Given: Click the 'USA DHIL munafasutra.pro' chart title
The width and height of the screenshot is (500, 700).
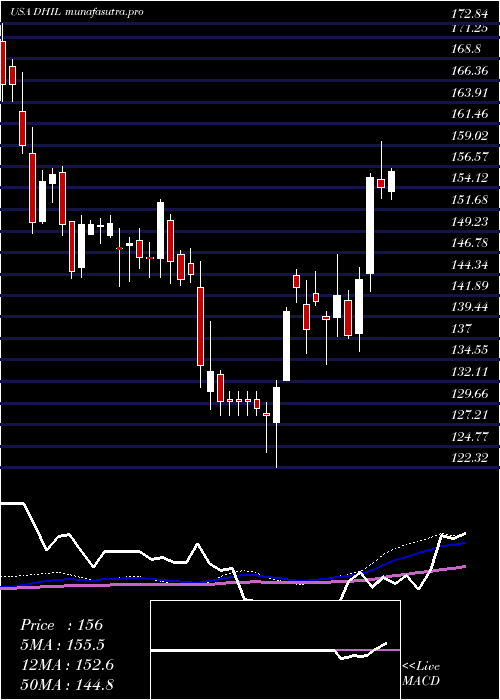Looking at the screenshot, I should coord(77,12).
